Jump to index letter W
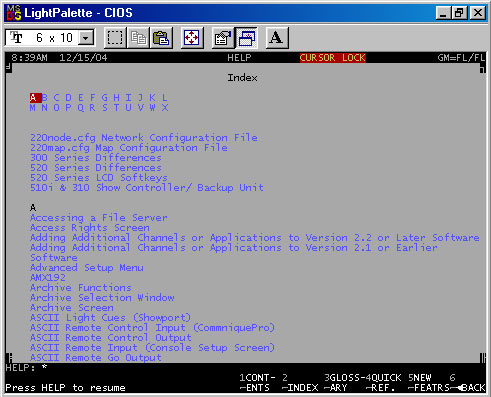The image size is (491, 397). (x=152, y=108)
